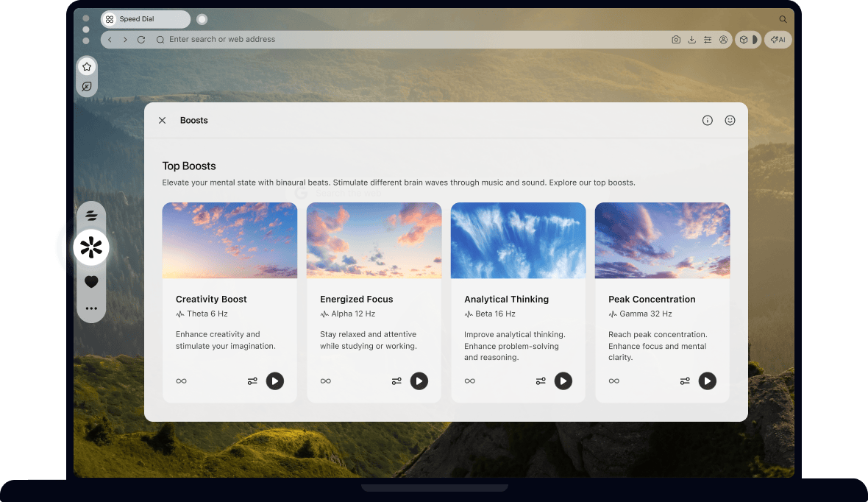The image size is (868, 502).
Task: Open a new tab next to Speed Dial
Action: click(202, 18)
